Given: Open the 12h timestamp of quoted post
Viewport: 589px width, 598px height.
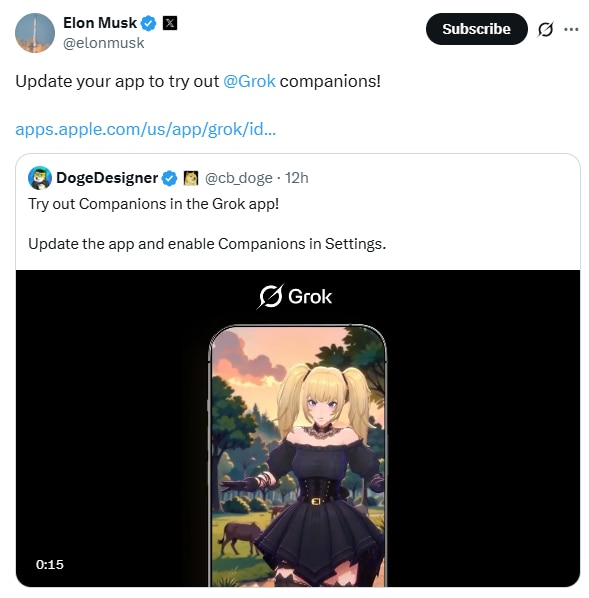Looking at the screenshot, I should [x=297, y=178].
